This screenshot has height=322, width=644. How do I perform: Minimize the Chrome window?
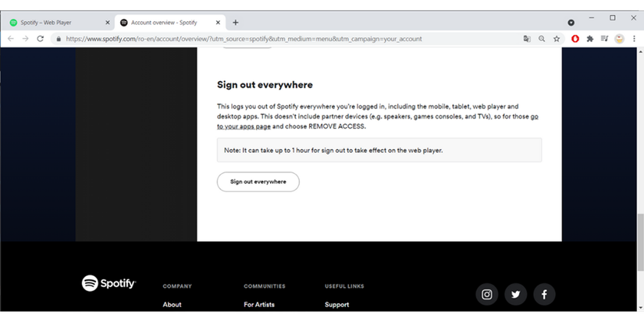592,18
